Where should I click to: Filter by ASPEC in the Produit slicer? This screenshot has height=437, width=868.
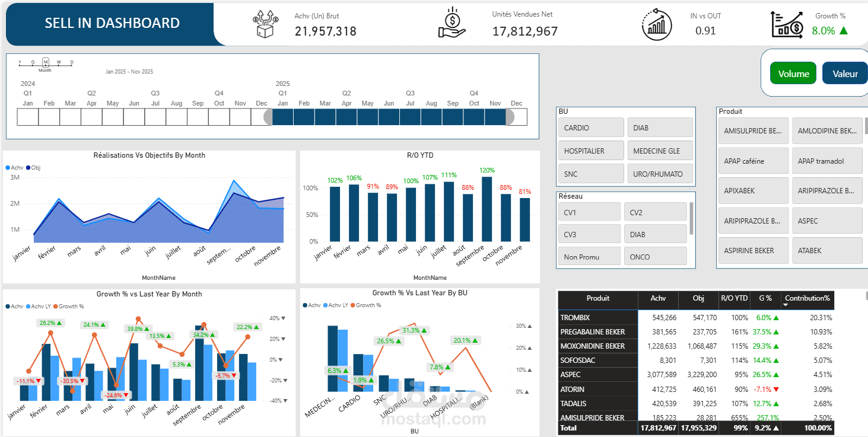point(827,221)
